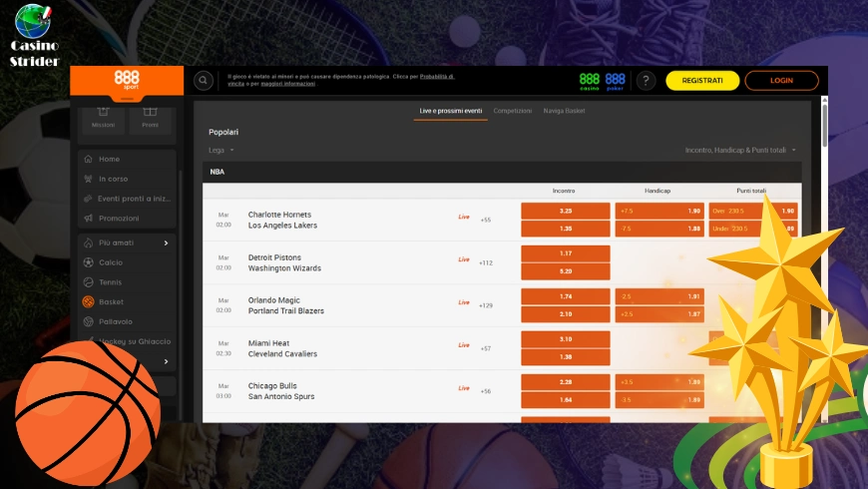This screenshot has height=489, width=868.
Task: Open the 888 poker logo link
Action: [615, 82]
